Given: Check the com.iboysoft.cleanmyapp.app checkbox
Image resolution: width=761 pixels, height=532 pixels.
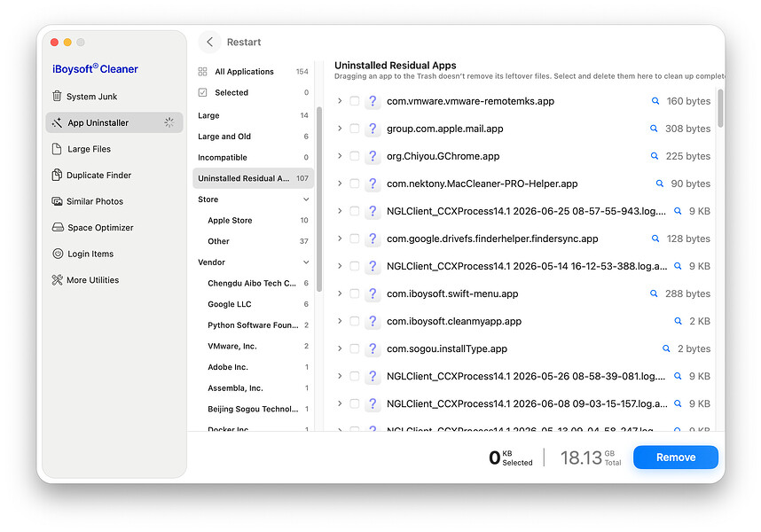Looking at the screenshot, I should 355,321.
